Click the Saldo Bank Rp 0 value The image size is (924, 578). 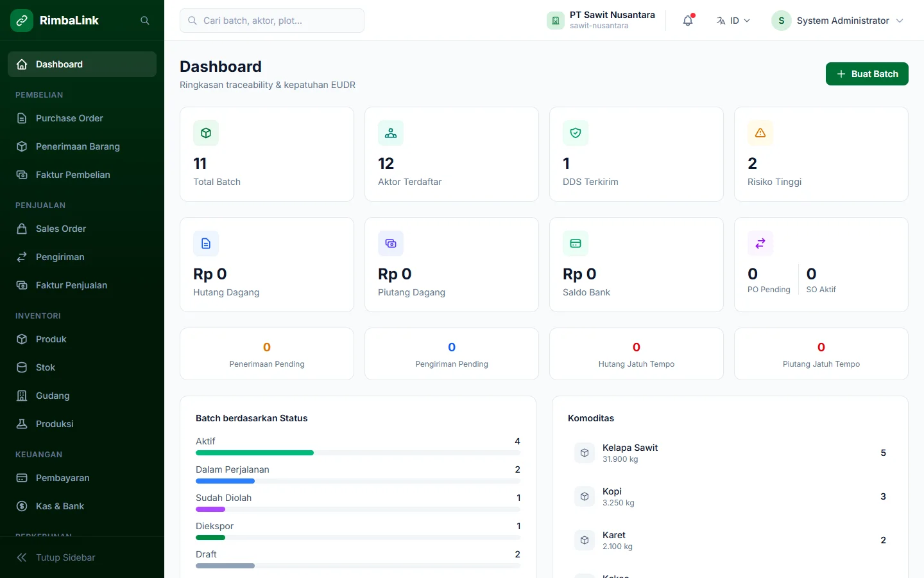(x=579, y=274)
